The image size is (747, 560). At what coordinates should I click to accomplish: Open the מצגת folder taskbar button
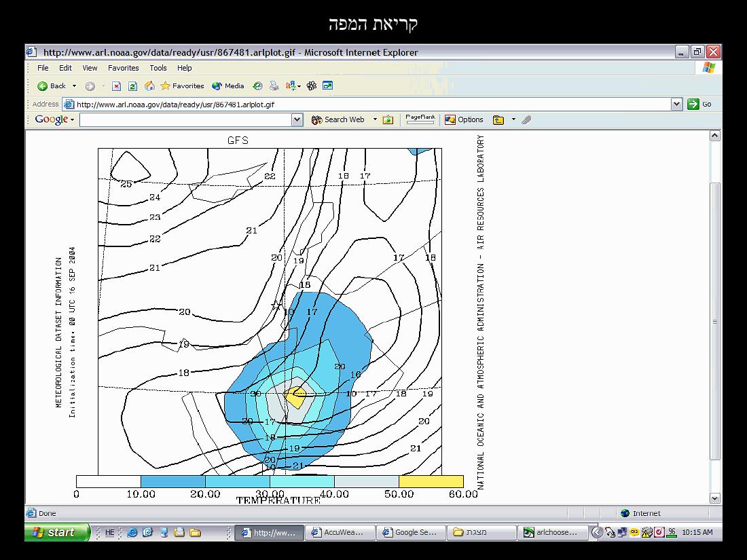coord(481,532)
